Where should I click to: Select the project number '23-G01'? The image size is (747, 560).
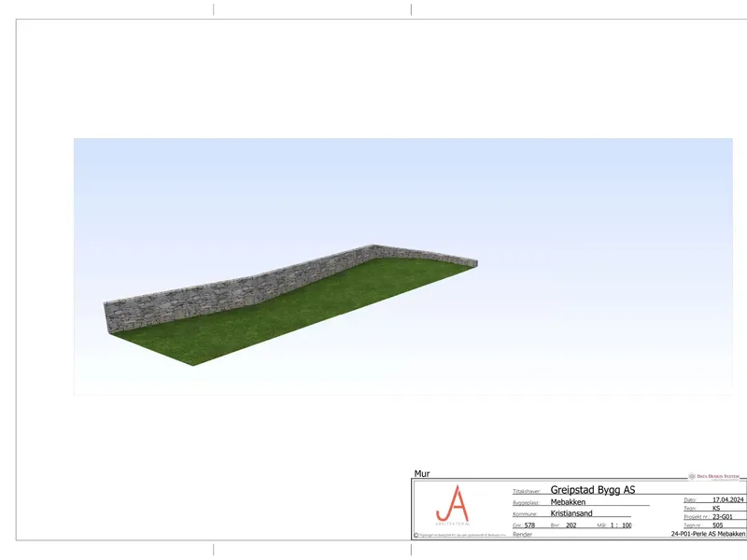coord(723,517)
